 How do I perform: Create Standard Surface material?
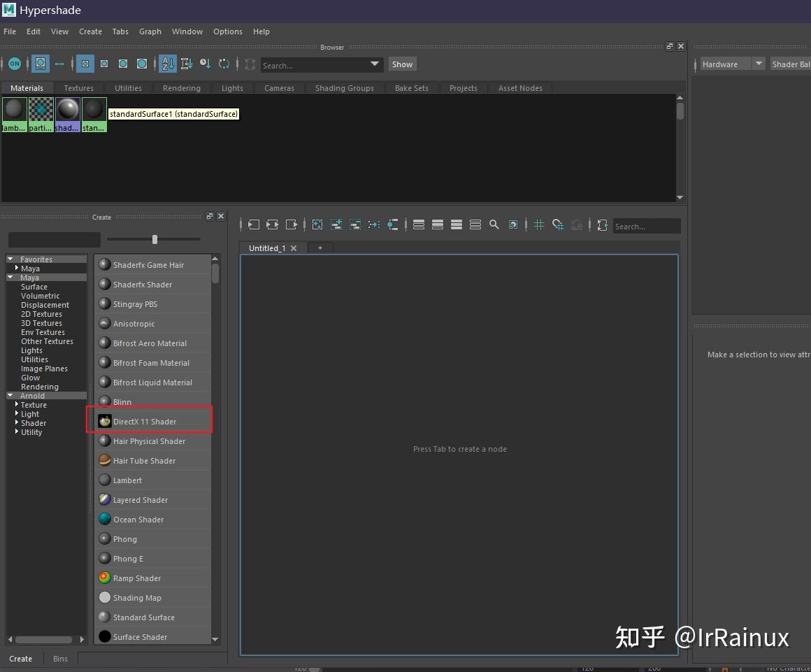coord(153,617)
